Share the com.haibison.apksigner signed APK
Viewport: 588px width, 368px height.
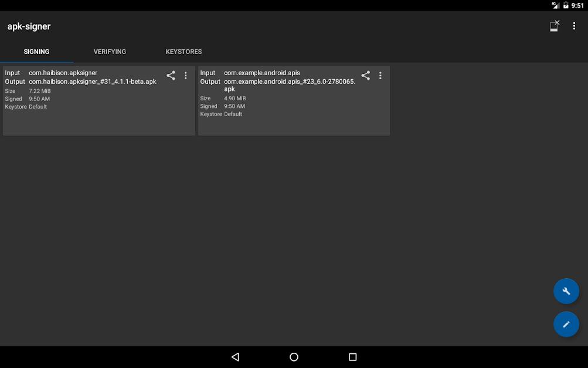point(171,76)
